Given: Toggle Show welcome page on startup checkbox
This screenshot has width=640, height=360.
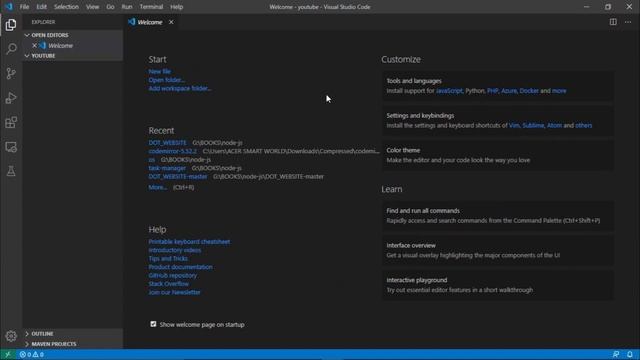Looking at the screenshot, I should click(x=153, y=324).
